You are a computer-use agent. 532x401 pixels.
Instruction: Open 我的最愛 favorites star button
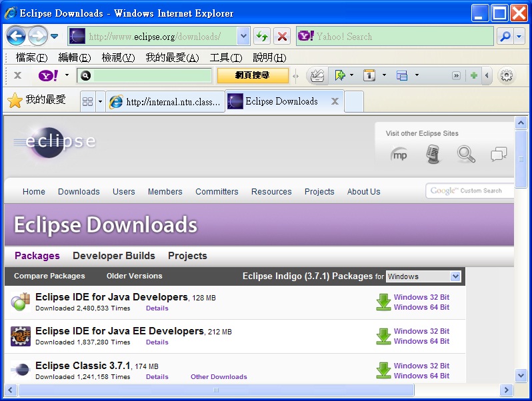[x=37, y=101]
